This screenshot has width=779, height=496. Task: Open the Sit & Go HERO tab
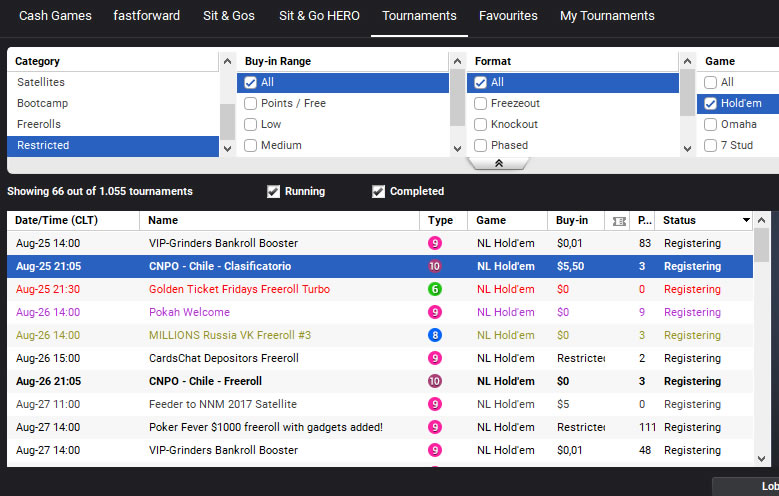point(319,16)
